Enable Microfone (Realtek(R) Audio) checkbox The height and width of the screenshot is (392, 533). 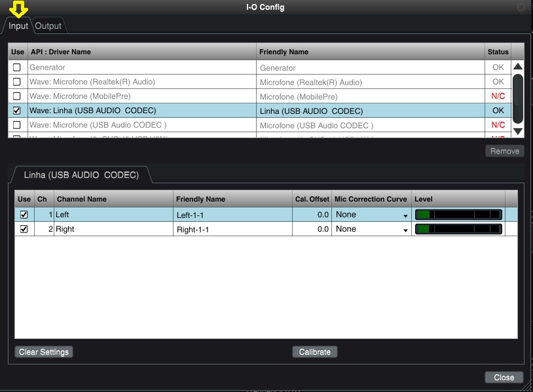17,82
